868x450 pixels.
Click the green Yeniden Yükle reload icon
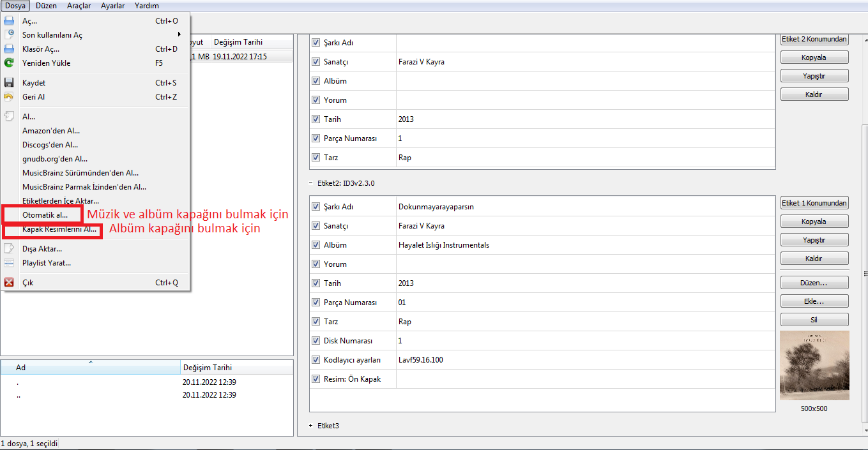9,63
